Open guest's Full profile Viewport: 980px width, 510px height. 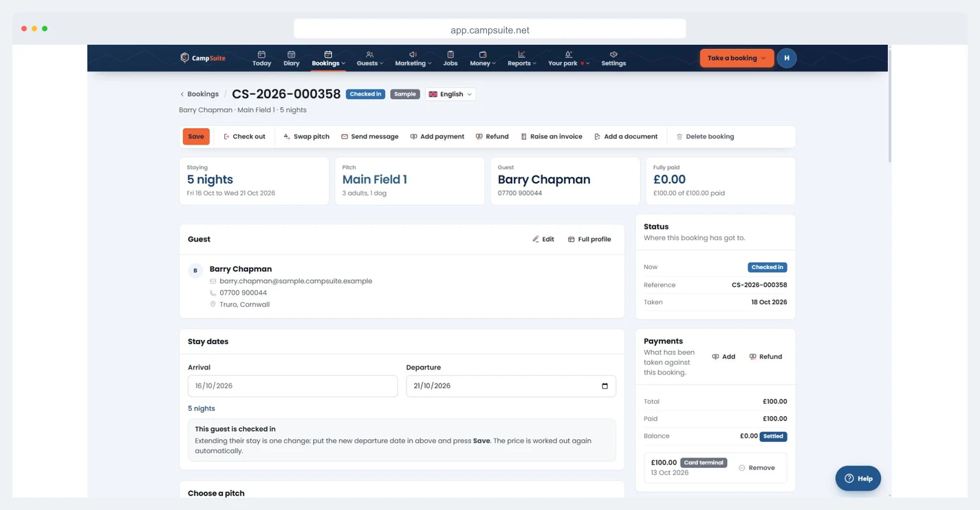pyautogui.click(x=589, y=240)
